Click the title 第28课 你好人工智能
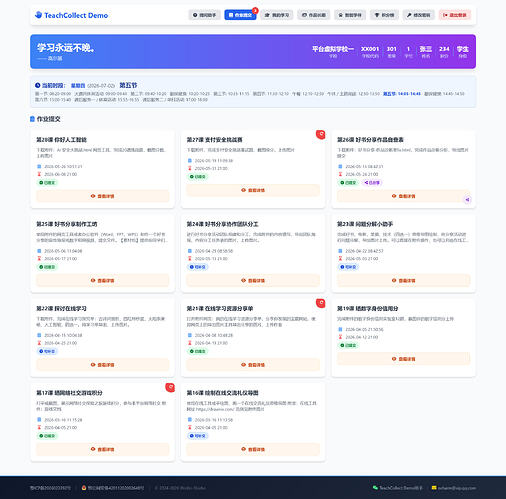 pyautogui.click(x=61, y=140)
